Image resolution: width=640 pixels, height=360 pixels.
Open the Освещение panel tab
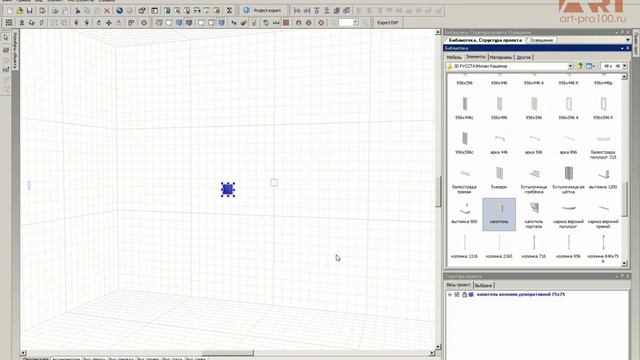(x=541, y=40)
